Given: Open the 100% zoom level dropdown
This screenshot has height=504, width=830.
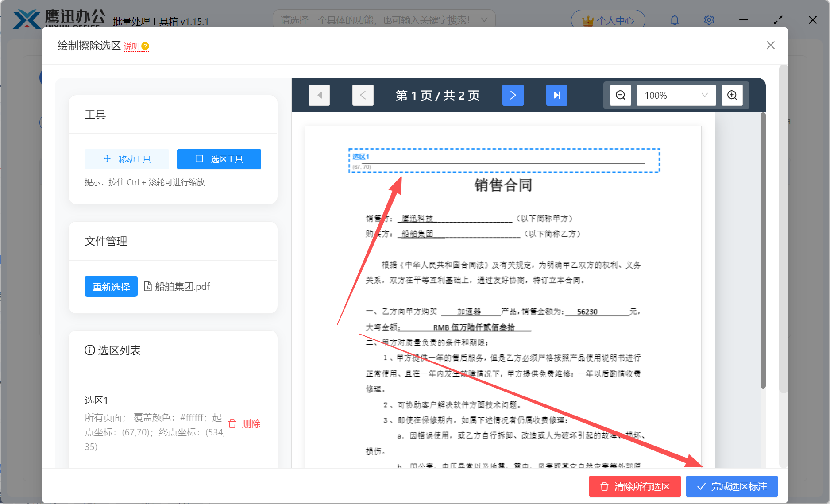Looking at the screenshot, I should point(676,95).
